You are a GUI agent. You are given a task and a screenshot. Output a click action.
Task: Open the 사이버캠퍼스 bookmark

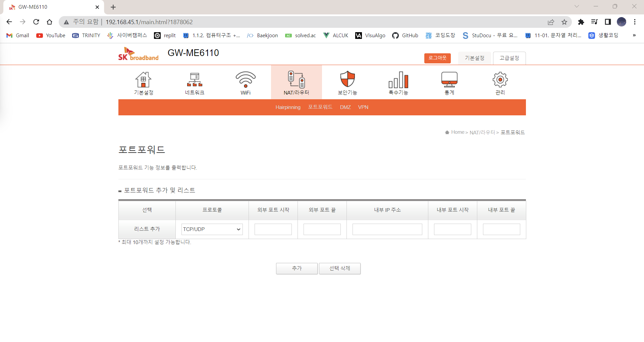point(127,36)
